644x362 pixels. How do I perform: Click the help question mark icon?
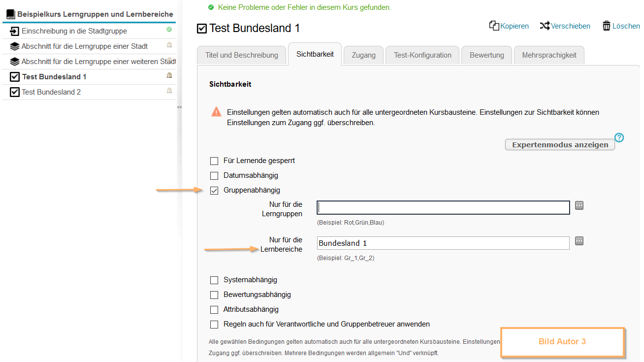[619, 138]
